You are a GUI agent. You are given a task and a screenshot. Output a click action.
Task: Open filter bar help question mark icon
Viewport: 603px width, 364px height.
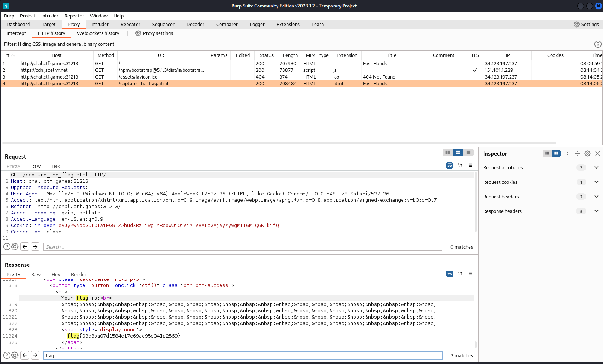click(x=598, y=44)
